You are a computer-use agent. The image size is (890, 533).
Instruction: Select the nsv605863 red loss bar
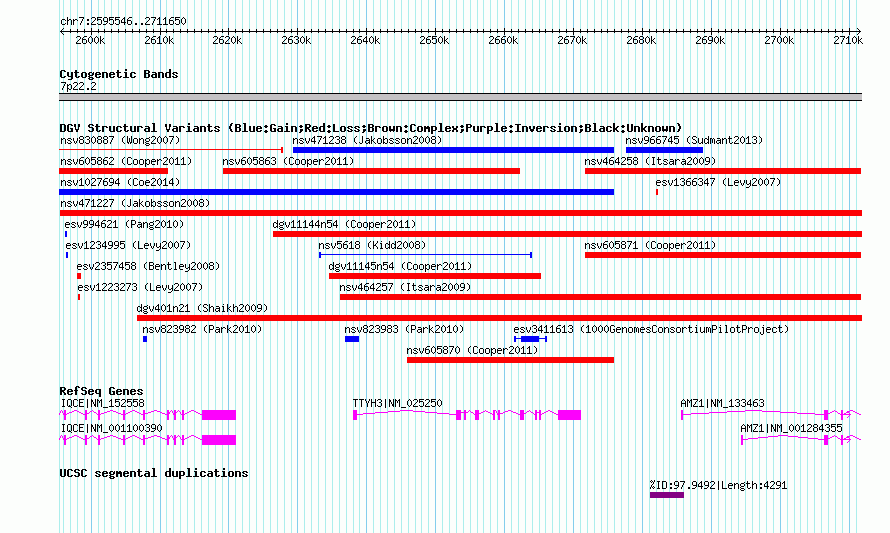[371, 171]
